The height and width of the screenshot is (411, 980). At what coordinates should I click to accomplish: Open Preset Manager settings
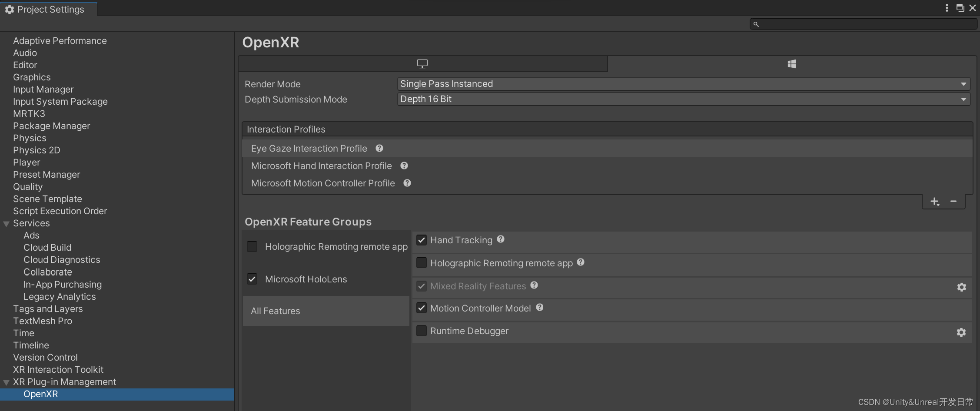[47, 174]
